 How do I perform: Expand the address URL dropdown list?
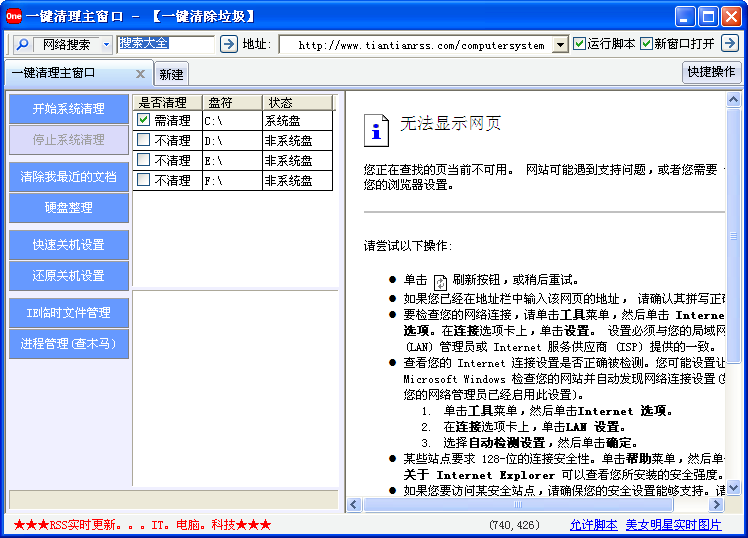(x=560, y=45)
